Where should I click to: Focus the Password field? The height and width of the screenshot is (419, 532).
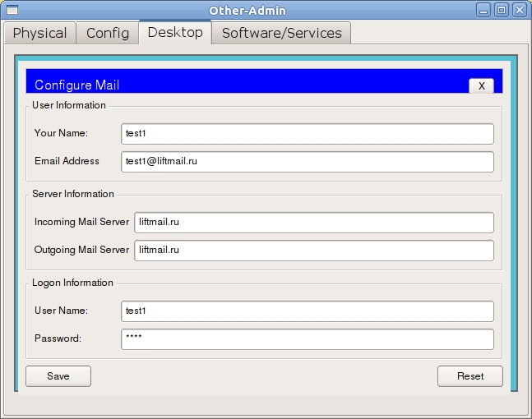point(307,339)
